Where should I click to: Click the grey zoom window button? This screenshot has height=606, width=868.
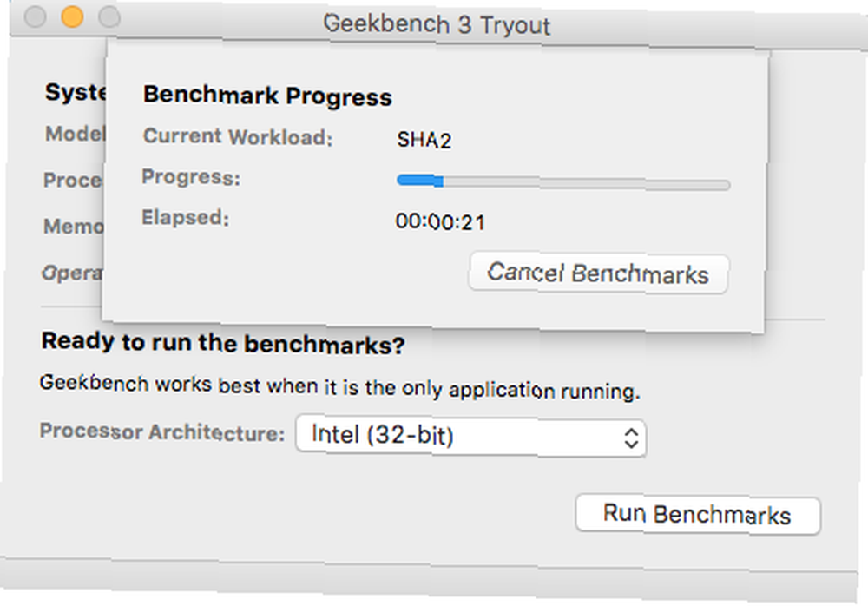click(109, 16)
